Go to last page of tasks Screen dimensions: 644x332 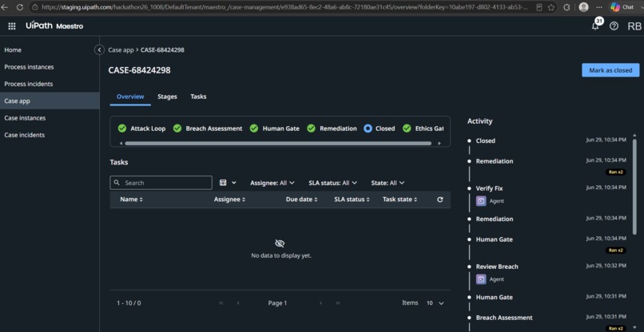pyautogui.click(x=338, y=302)
